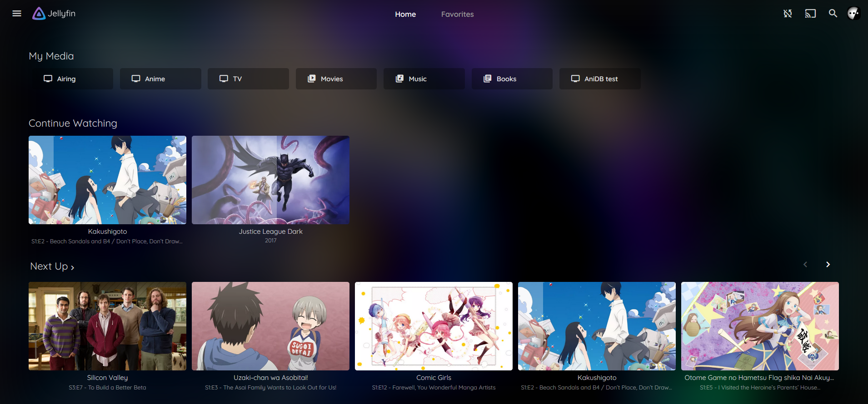This screenshot has height=404, width=868.
Task: Open the hamburger navigation menu
Action: pos(17,14)
